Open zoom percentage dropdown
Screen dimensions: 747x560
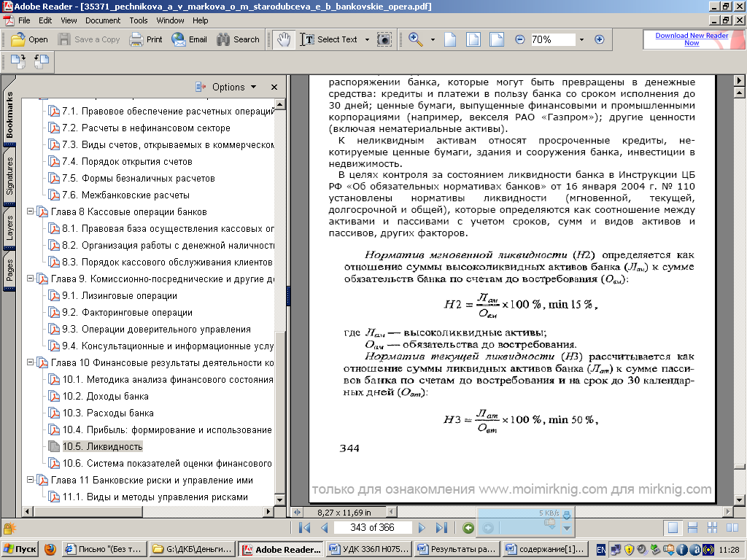(581, 39)
